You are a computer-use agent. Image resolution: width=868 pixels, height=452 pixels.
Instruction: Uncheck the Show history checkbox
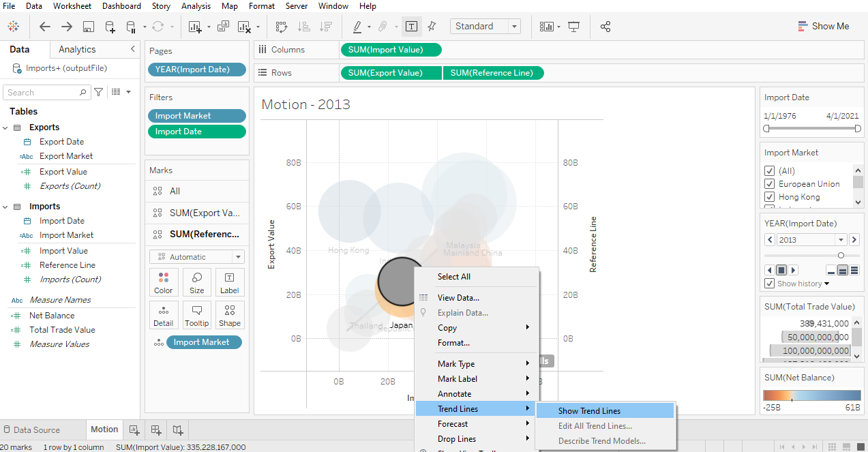tap(770, 284)
